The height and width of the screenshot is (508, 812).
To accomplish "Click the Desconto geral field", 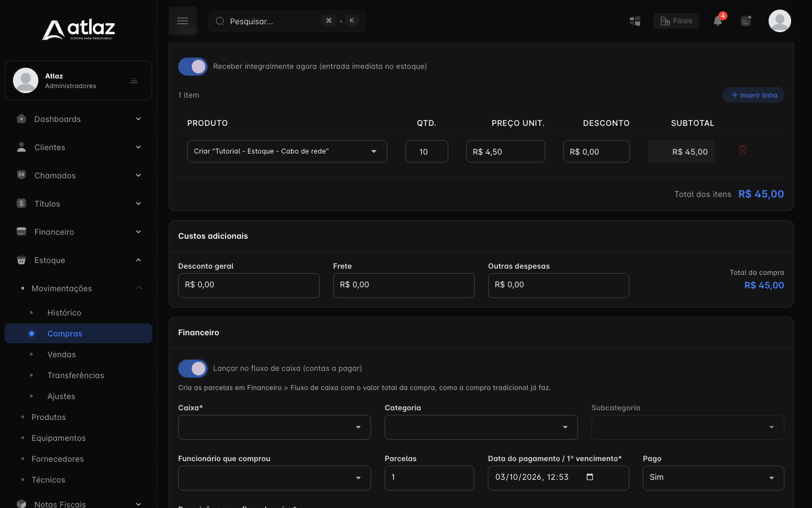I will [249, 286].
